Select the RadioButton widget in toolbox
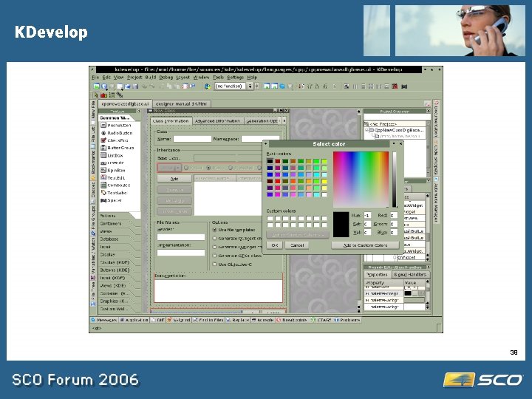532x399 pixels. pos(117,133)
